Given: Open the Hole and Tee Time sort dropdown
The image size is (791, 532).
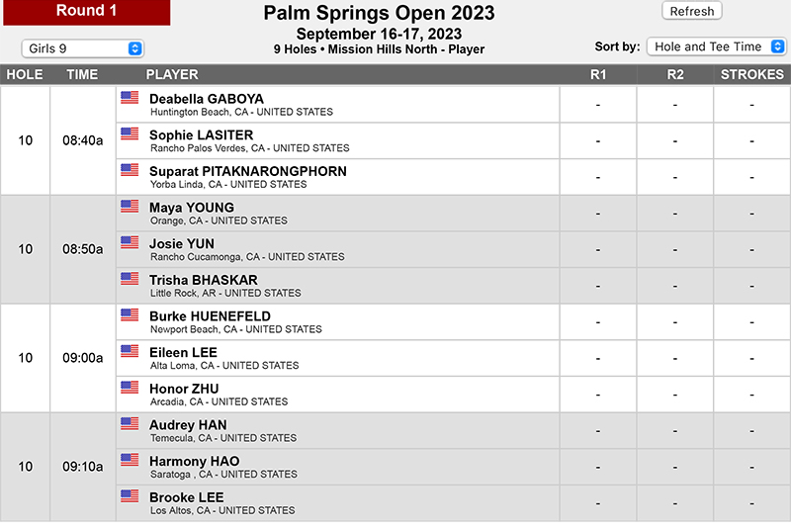Looking at the screenshot, I should coord(716,46).
